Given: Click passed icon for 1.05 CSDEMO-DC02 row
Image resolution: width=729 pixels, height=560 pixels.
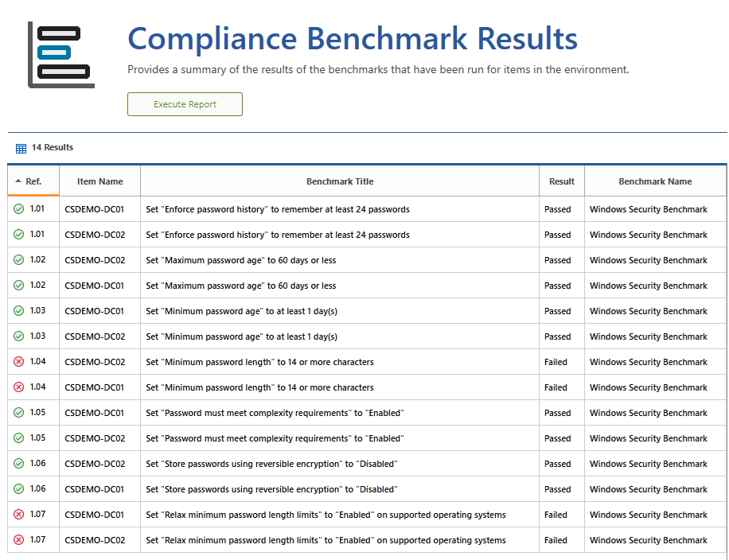Looking at the screenshot, I should (x=18, y=438).
